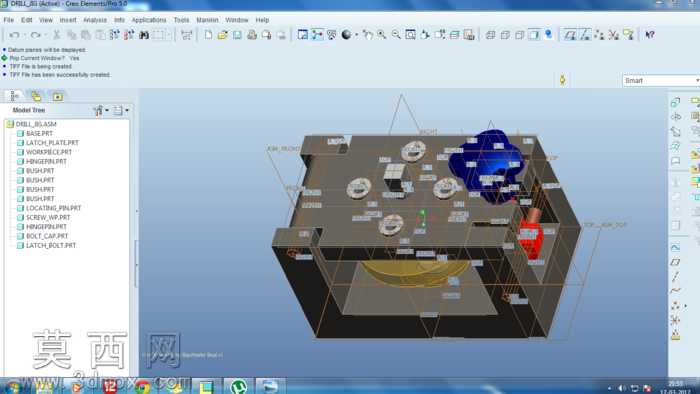Click the Repaint screen icon

click(303, 35)
